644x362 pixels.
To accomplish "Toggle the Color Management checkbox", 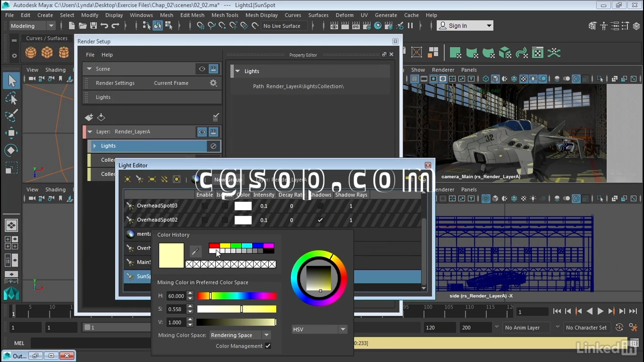I will click(268, 346).
